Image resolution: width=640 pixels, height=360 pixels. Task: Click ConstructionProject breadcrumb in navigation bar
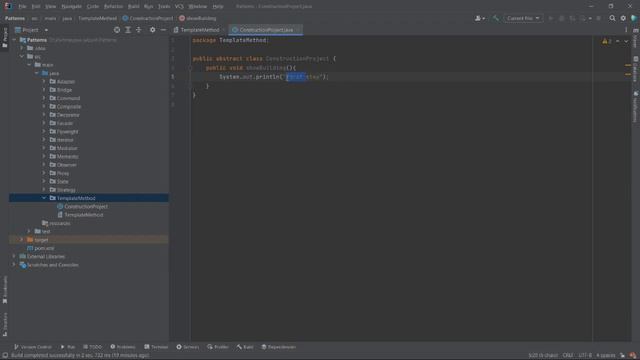click(148, 18)
